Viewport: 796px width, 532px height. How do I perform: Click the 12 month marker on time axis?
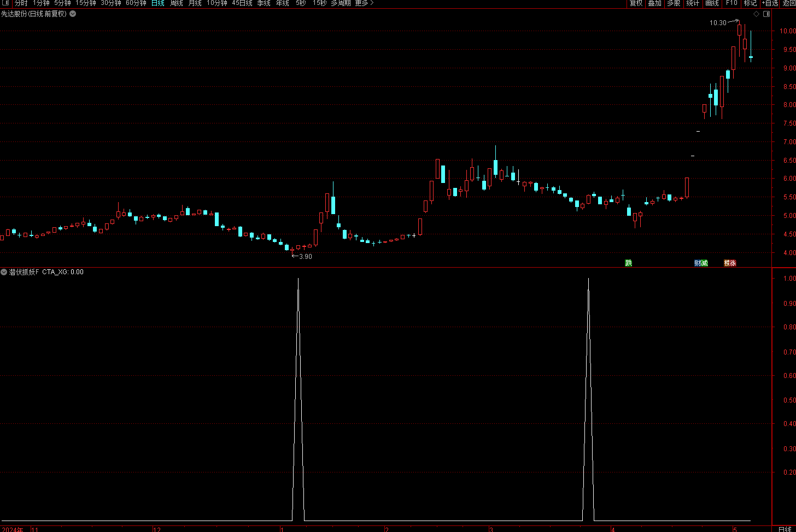[157, 529]
